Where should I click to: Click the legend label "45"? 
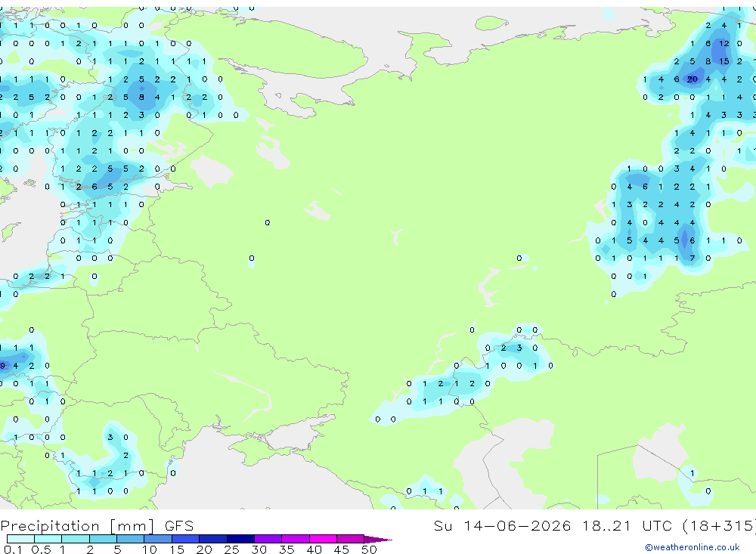click(x=342, y=549)
